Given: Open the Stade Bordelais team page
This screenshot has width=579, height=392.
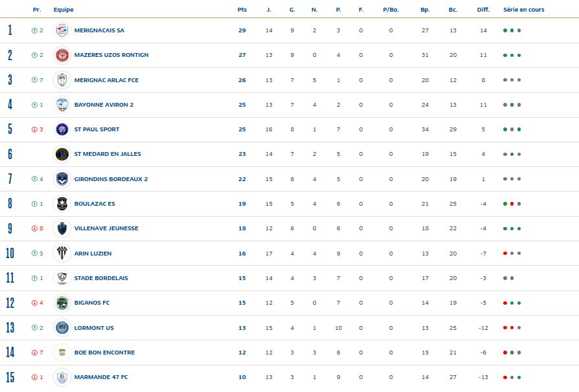Looking at the screenshot, I should click(x=101, y=278).
